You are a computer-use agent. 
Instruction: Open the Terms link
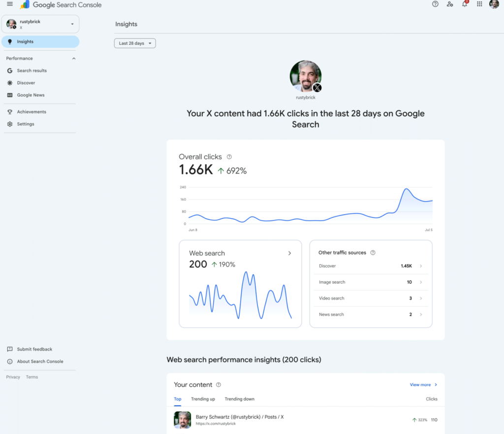tap(32, 377)
